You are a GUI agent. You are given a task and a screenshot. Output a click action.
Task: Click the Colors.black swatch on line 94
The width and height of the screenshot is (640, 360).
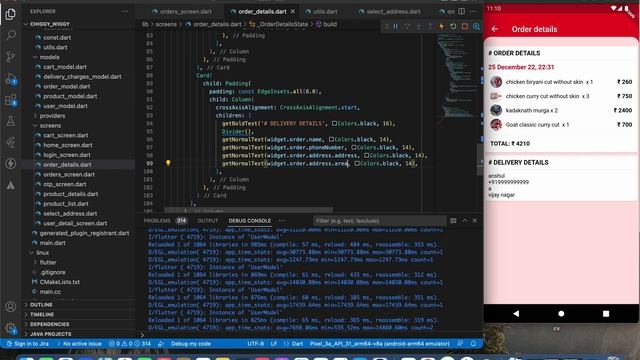(334, 123)
